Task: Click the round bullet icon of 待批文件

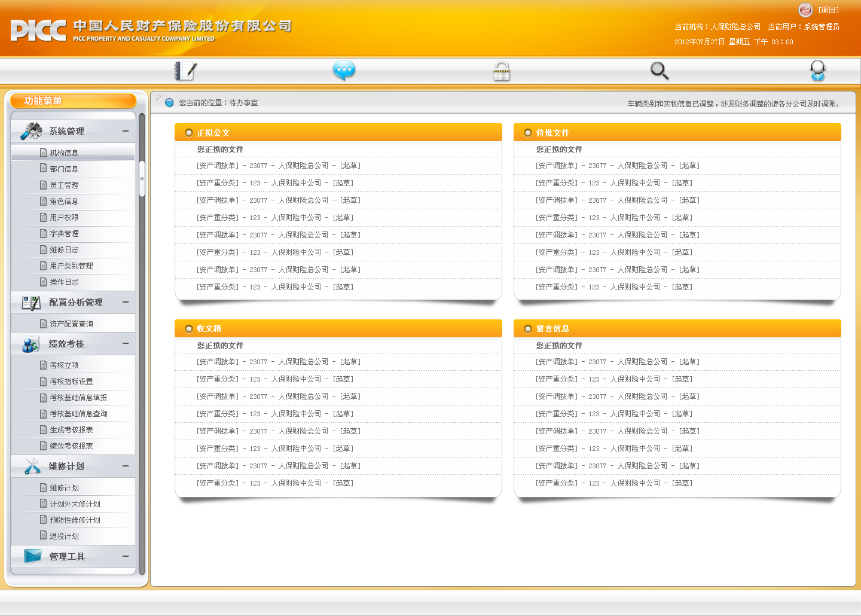Action: [x=528, y=133]
